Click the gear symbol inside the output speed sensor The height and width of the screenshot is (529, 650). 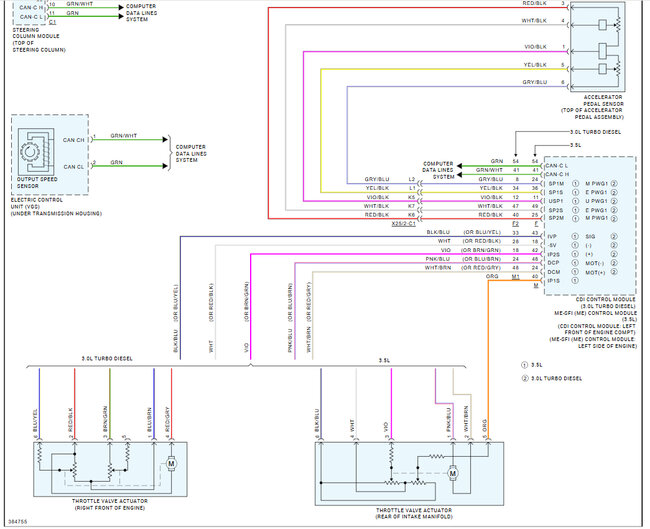[x=29, y=152]
